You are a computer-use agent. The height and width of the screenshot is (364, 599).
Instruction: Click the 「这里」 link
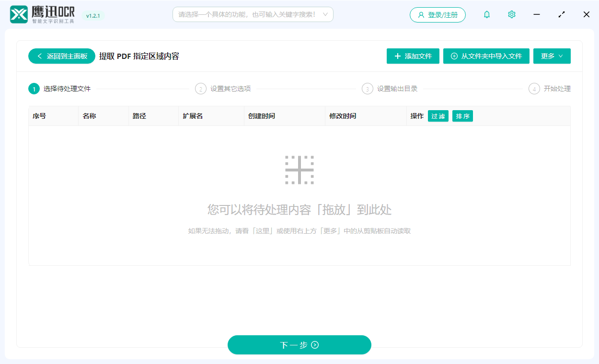click(x=263, y=231)
